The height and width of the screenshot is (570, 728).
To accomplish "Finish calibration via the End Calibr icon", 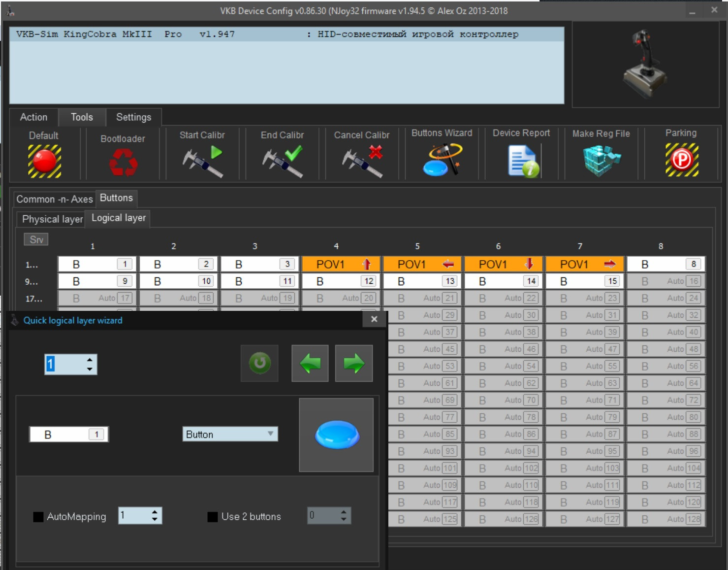I will coord(283,162).
